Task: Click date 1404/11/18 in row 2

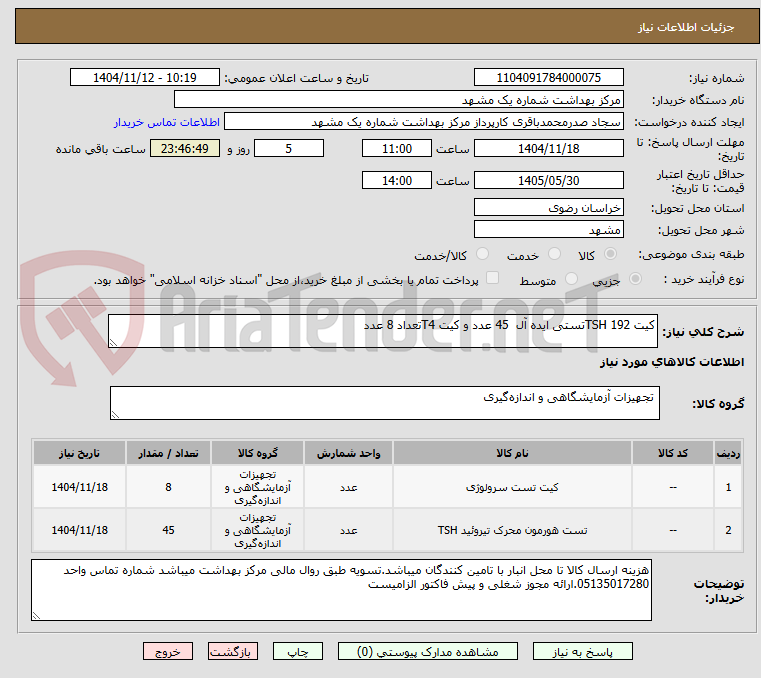Action: click(80, 530)
